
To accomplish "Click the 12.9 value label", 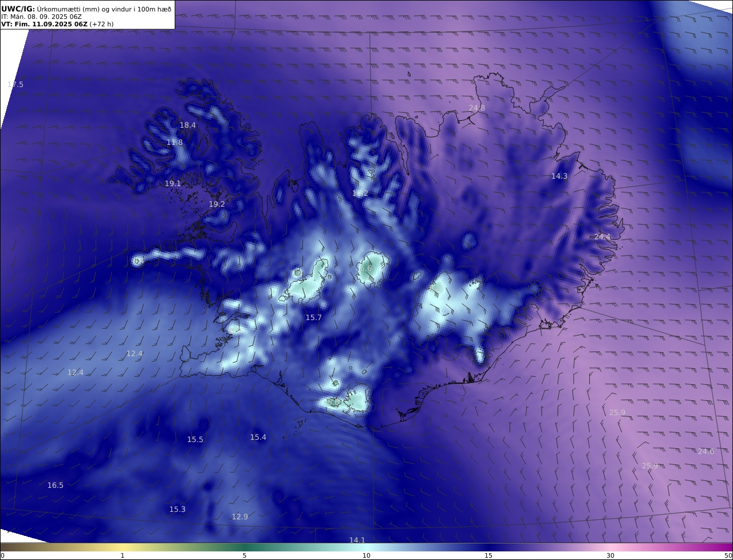I will point(240,516).
